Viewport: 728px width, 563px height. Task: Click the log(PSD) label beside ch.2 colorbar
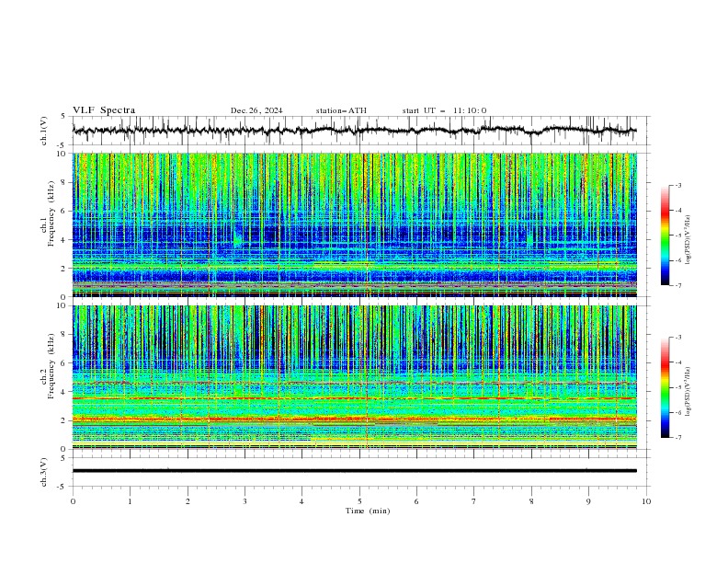click(688, 392)
